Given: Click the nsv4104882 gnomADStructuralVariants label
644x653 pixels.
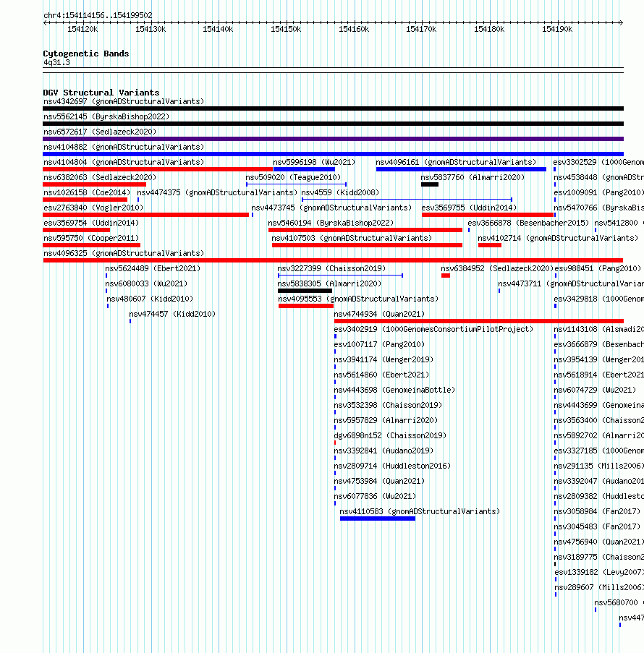Looking at the screenshot, I should coord(124,147).
